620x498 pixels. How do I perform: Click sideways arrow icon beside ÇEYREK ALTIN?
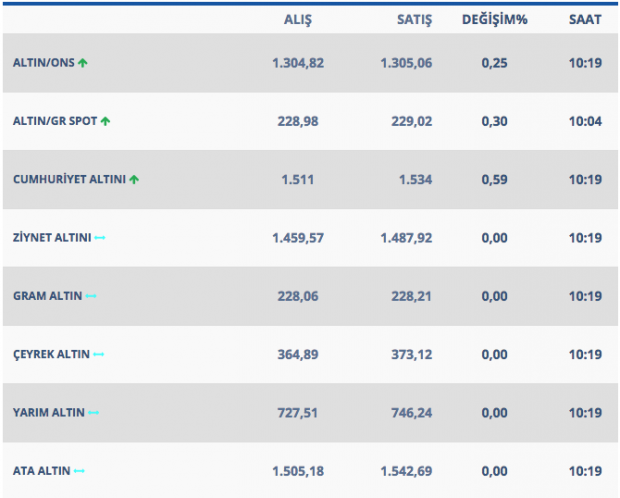point(98,354)
